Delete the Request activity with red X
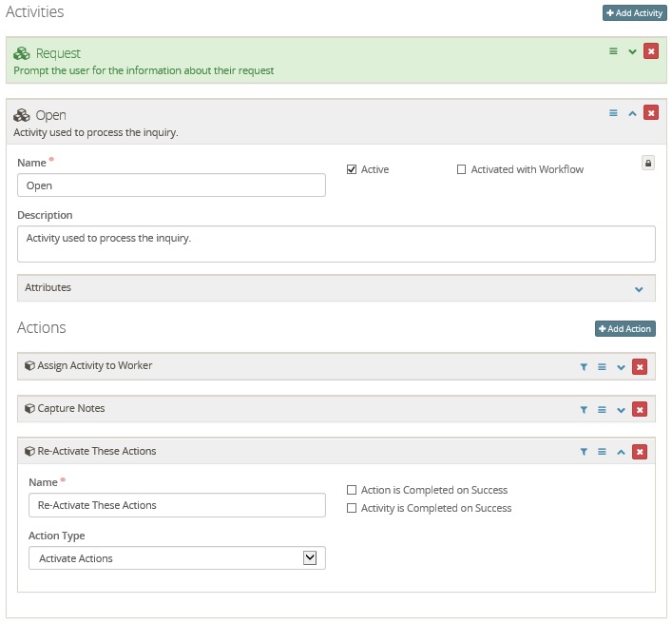The image size is (672, 624). coord(650,51)
